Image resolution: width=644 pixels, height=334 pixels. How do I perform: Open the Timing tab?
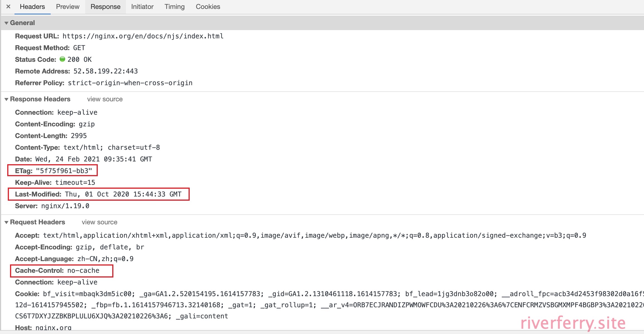174,7
